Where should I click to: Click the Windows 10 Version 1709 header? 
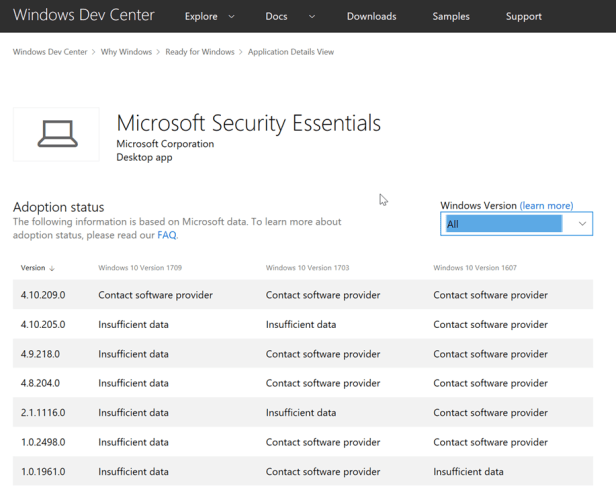[140, 268]
